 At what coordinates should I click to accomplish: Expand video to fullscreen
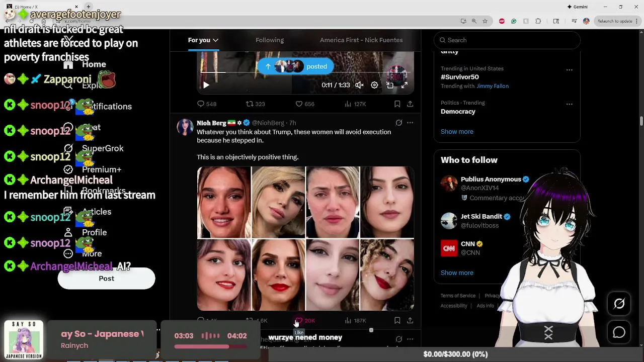coord(405,85)
